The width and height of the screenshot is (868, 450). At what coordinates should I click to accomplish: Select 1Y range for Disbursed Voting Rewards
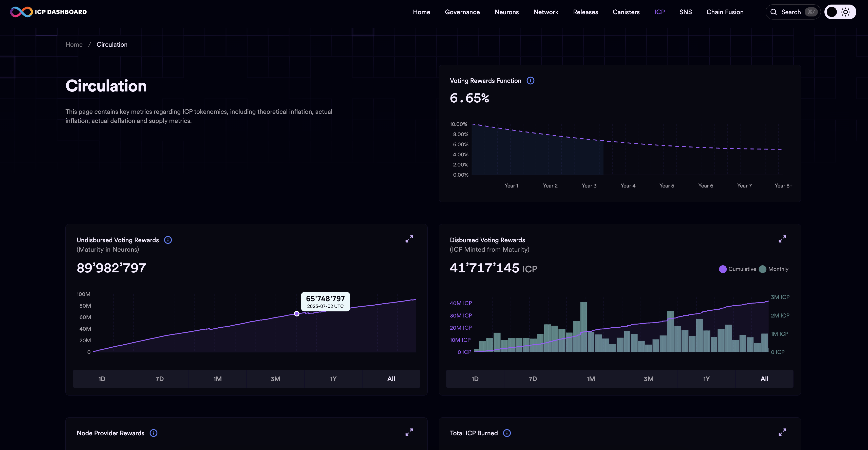(x=707, y=379)
